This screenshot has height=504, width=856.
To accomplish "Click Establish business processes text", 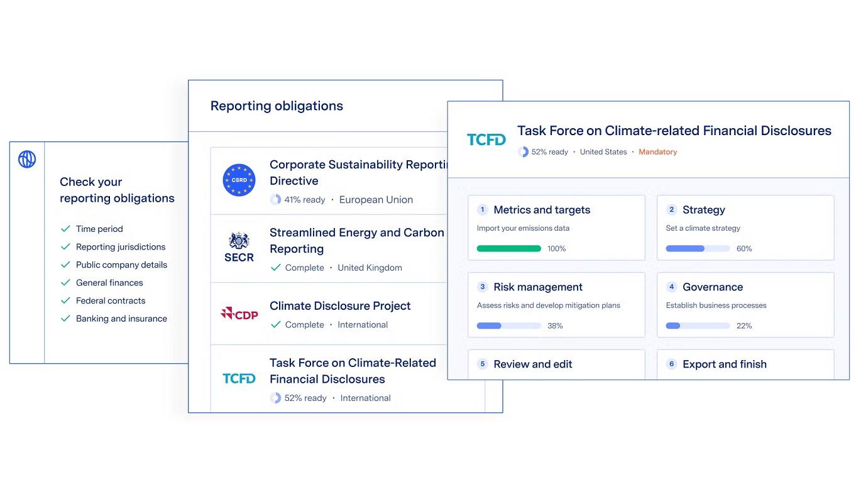I will [716, 305].
